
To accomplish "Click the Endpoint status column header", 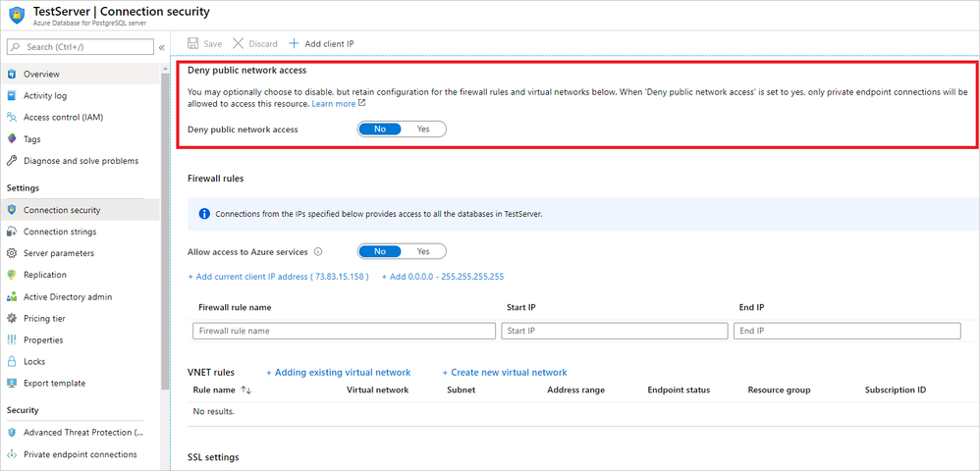I will pos(679,390).
